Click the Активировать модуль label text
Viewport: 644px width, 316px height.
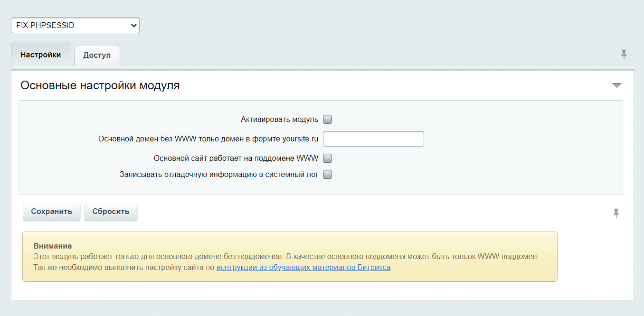point(279,120)
